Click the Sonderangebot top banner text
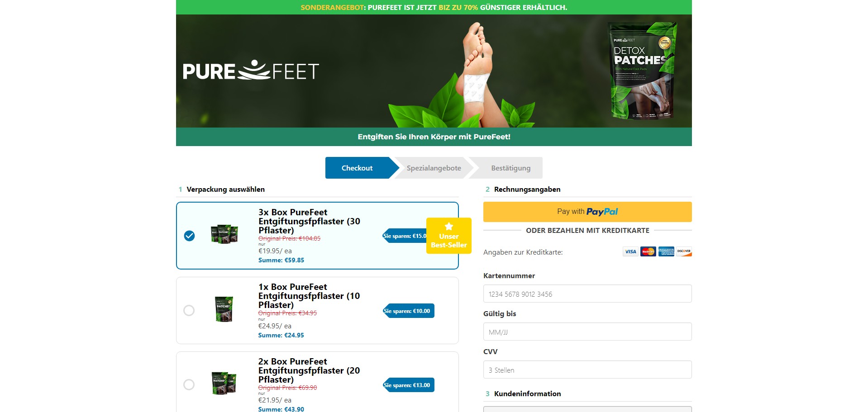The height and width of the screenshot is (412, 868). coord(434,7)
